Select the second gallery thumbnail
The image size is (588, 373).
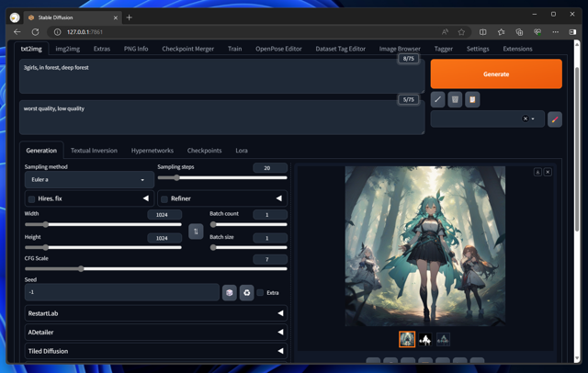(425, 339)
